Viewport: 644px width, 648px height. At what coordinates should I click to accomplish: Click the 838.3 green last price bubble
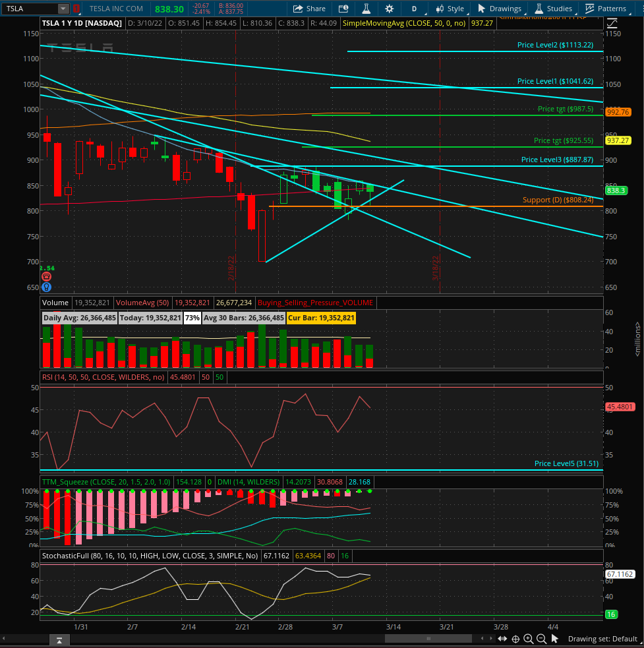(x=616, y=191)
